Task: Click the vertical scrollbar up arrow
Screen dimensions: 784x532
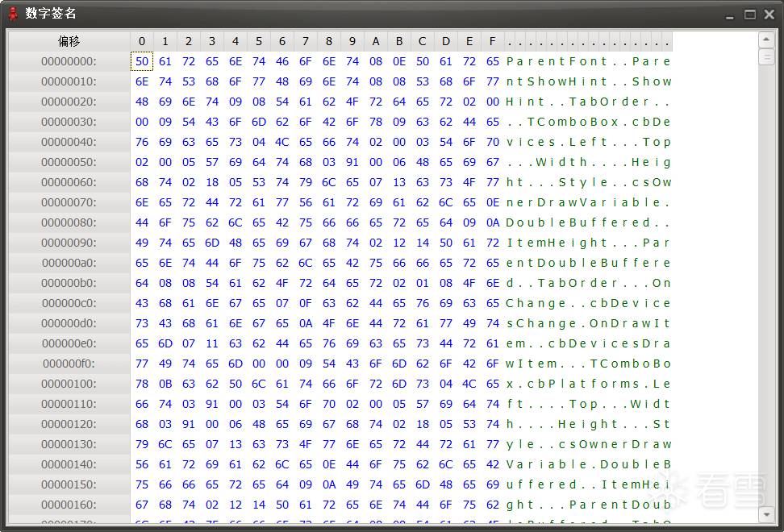Action: point(766,39)
